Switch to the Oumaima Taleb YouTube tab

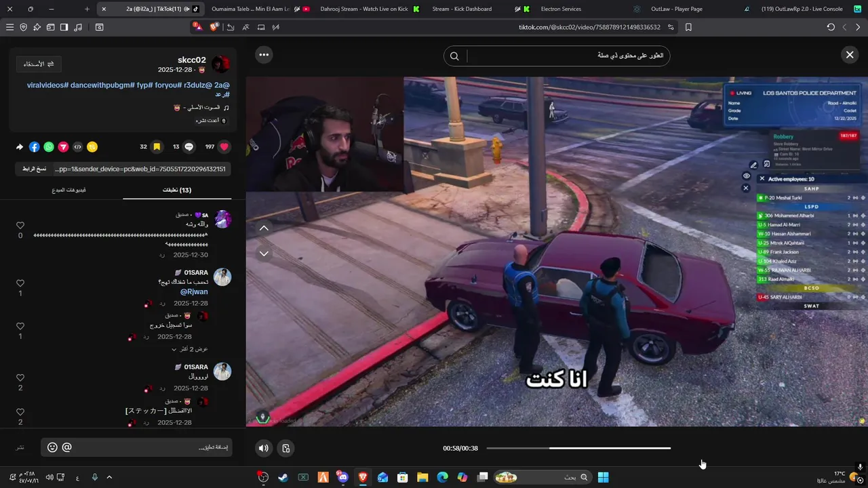point(259,9)
